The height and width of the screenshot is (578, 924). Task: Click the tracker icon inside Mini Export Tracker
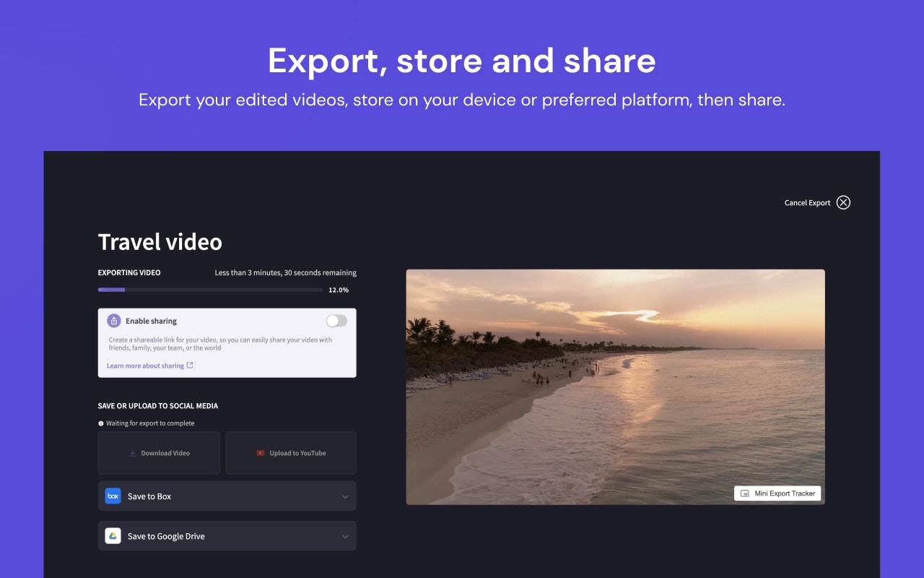pos(744,493)
